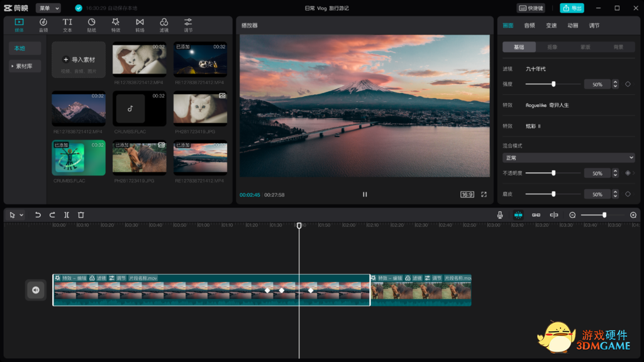Toggle the preview axis alignment icon
644x362 pixels.
(x=554, y=215)
